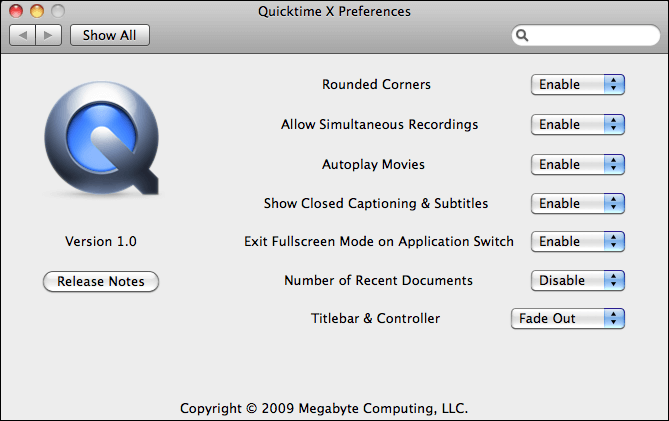The width and height of the screenshot is (669, 421).
Task: Click the red close window button
Action: (16, 11)
